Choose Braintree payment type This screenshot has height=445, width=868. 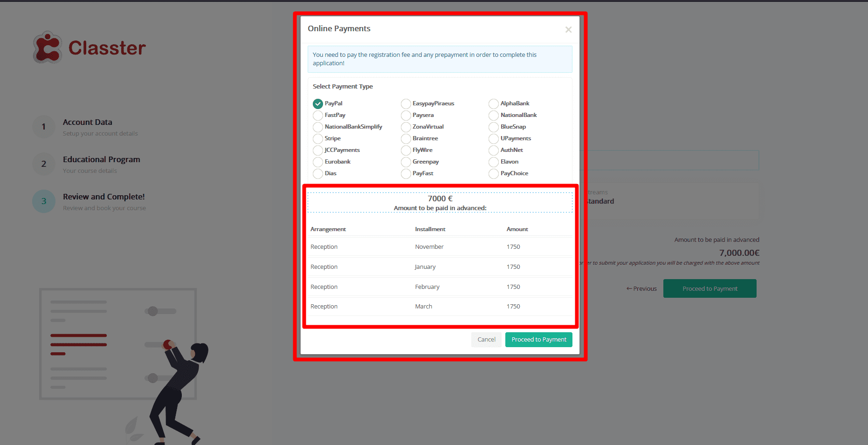pos(406,138)
